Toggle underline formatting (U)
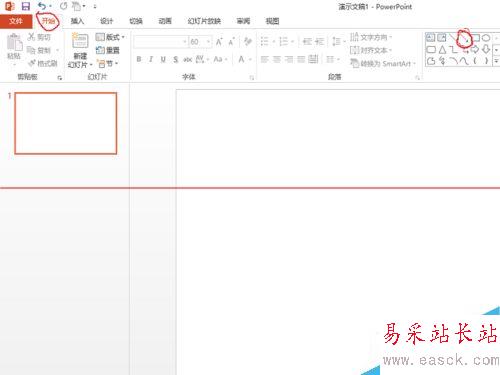The image size is (500, 375). tap(163, 59)
